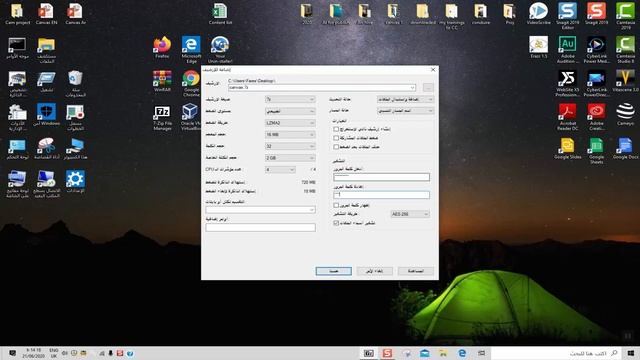Open the CPU threads dropdown showing 4
This screenshot has width=640, height=360.
click(280, 169)
